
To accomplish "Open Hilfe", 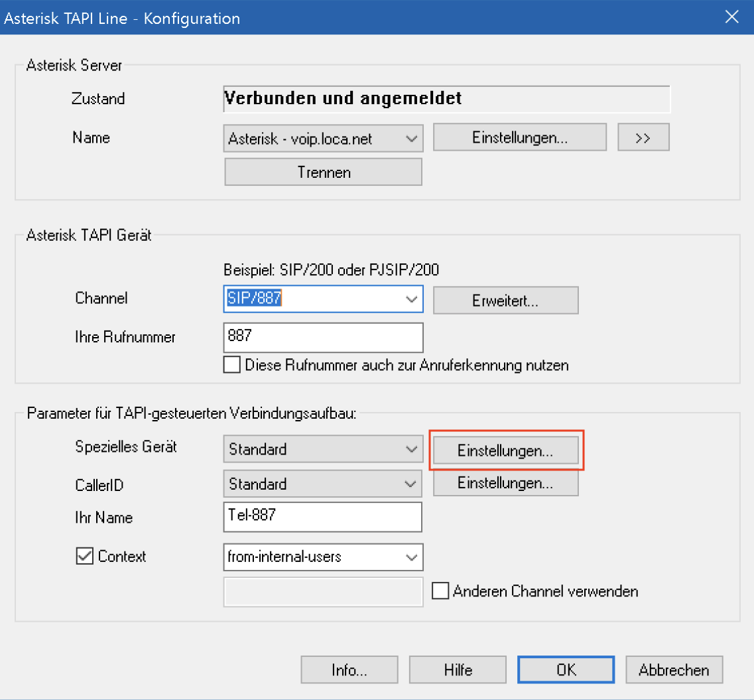I will tap(458, 669).
